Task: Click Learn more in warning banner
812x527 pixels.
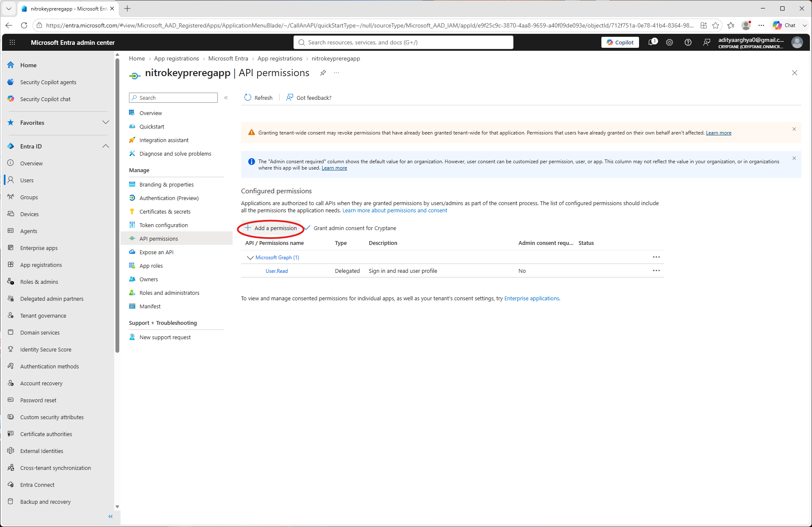Action: tap(719, 133)
